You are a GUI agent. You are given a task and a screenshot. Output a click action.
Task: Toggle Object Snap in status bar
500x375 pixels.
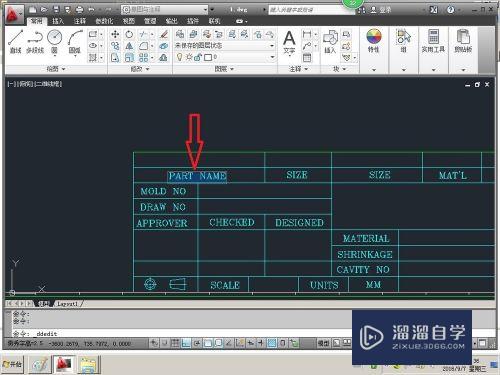pyautogui.click(x=208, y=343)
